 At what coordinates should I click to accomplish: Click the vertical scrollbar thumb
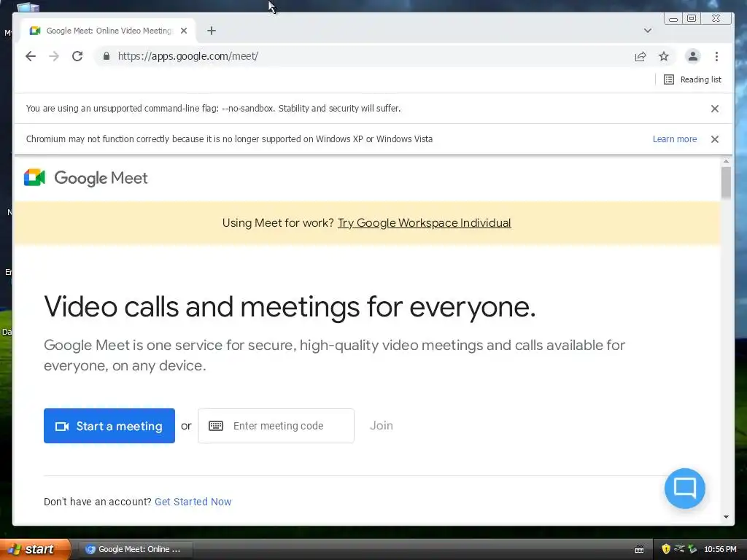(726, 183)
